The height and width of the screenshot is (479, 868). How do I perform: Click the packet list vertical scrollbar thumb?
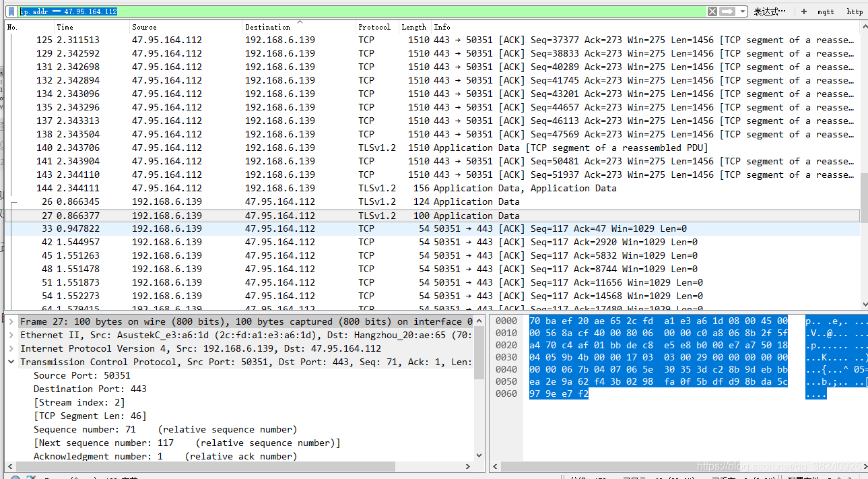(864, 198)
